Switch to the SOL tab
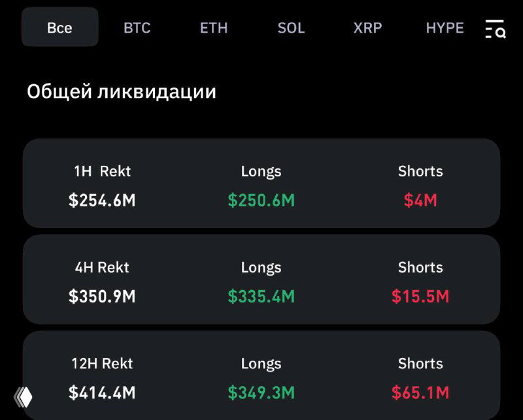523x420 pixels. click(x=292, y=27)
